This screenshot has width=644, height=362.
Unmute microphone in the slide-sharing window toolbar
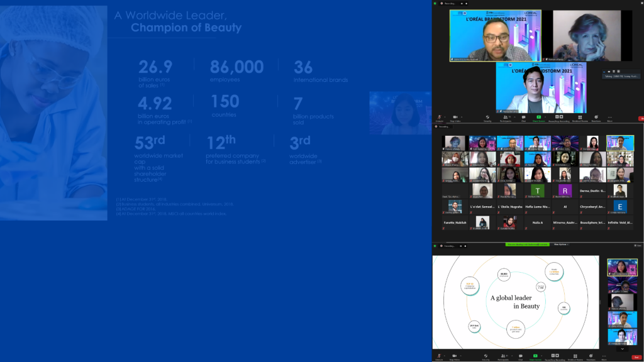point(439,356)
